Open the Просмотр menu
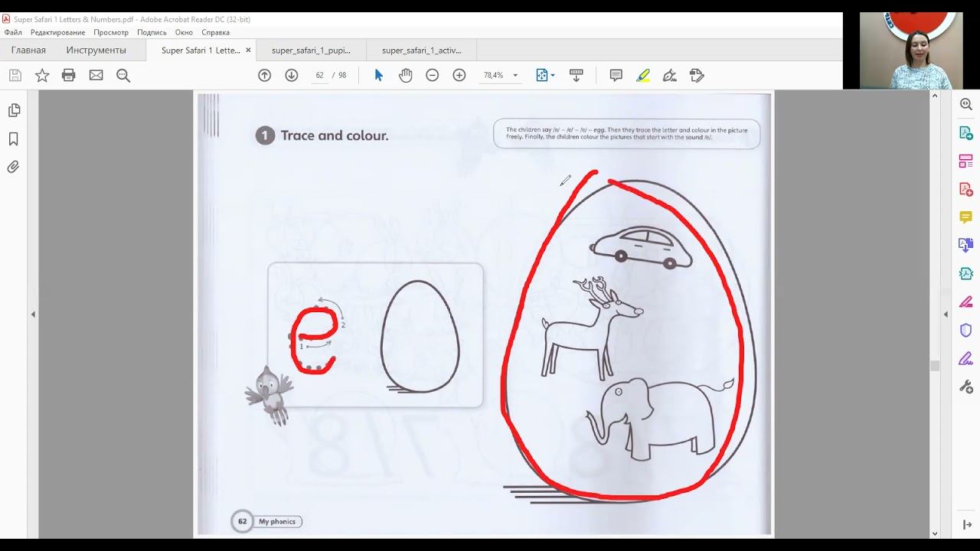The image size is (980, 551). click(x=111, y=32)
